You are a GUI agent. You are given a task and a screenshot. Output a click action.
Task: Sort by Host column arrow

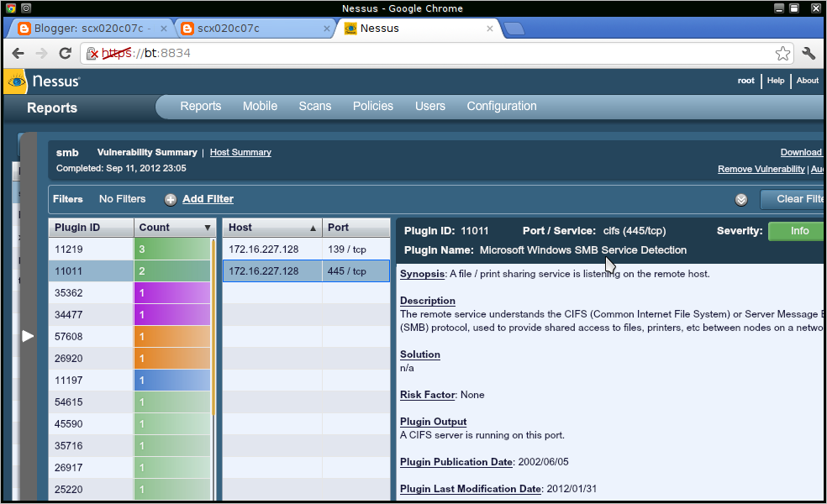[x=313, y=228]
